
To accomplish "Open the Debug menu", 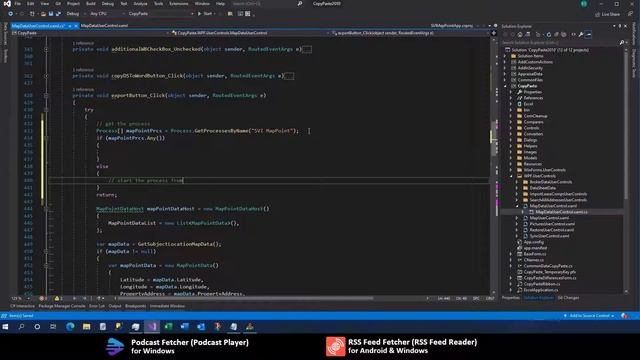I will 108,4.
